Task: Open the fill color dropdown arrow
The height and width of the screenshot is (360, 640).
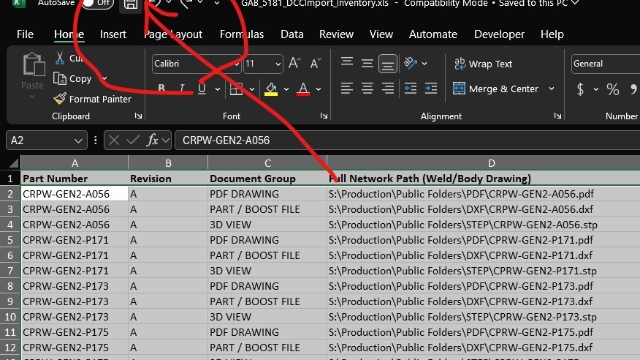Action: (286, 89)
